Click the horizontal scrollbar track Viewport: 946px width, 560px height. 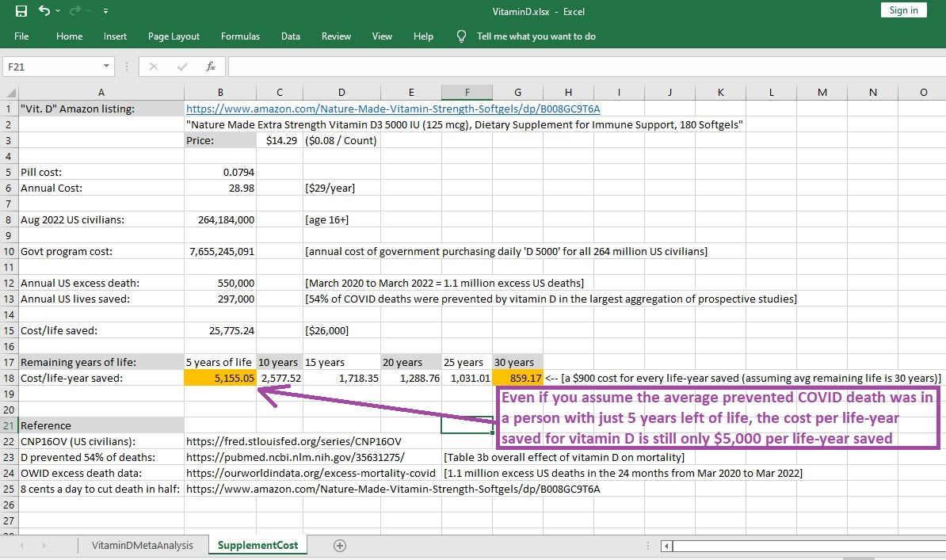tap(809, 546)
